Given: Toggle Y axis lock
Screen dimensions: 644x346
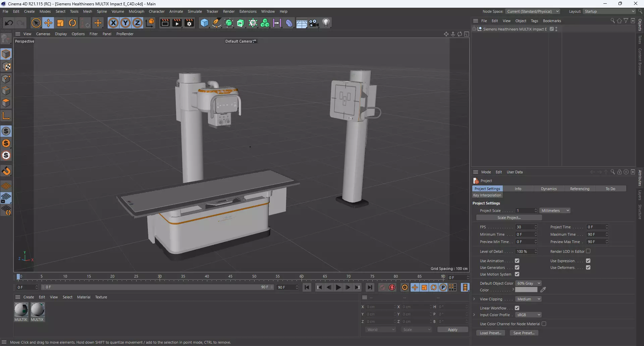Looking at the screenshot, I should point(125,23).
